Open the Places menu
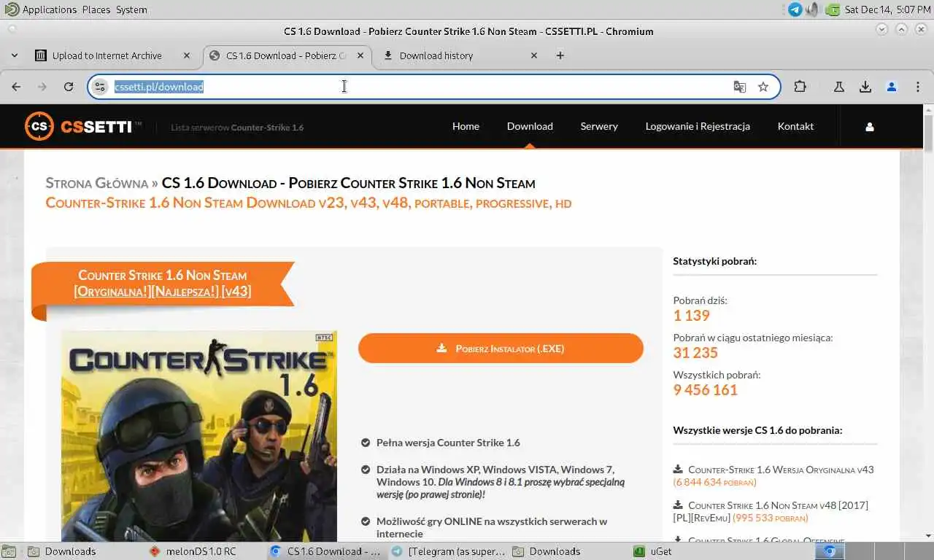The width and height of the screenshot is (934, 560). [96, 9]
